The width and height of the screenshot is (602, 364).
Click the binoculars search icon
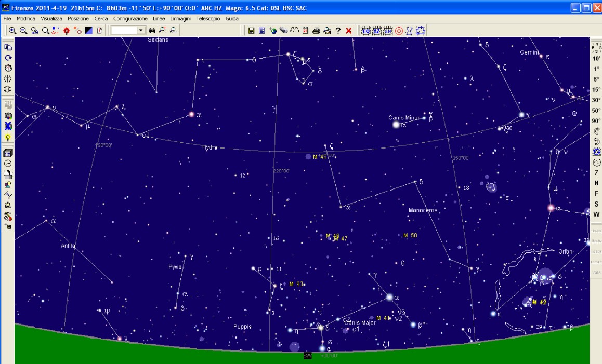[152, 30]
